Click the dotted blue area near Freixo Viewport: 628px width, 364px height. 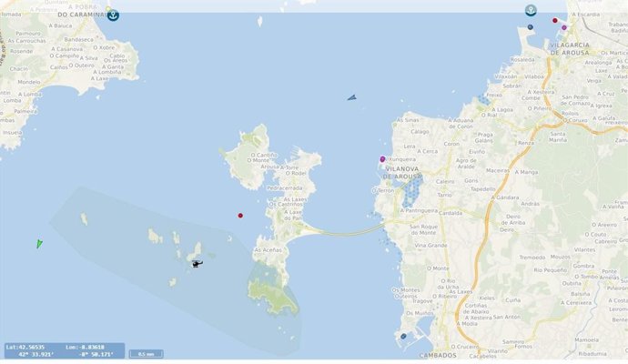(x=483, y=98)
